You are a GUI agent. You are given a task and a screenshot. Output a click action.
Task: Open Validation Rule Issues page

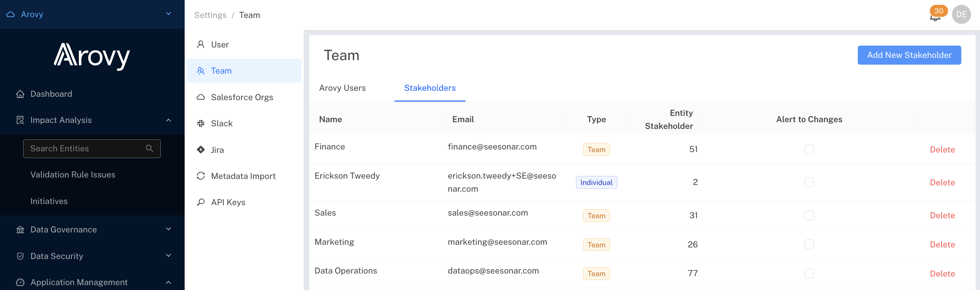(73, 175)
